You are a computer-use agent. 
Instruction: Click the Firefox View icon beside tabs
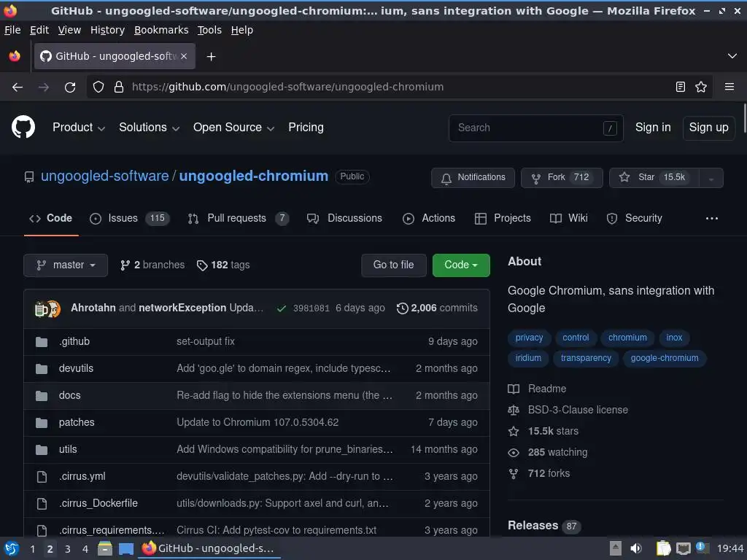(x=15, y=56)
